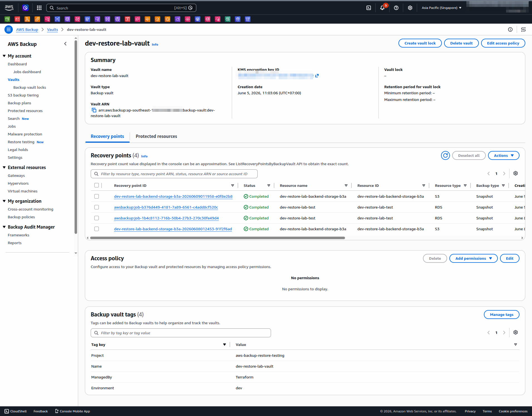The width and height of the screenshot is (532, 416).
Task: Check the recovery point row ending 91f2f6ad
Action: (97, 229)
